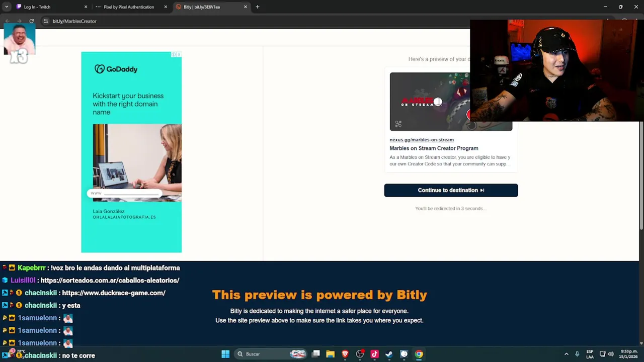Open File Explorer from taskbar

[x=330, y=354]
